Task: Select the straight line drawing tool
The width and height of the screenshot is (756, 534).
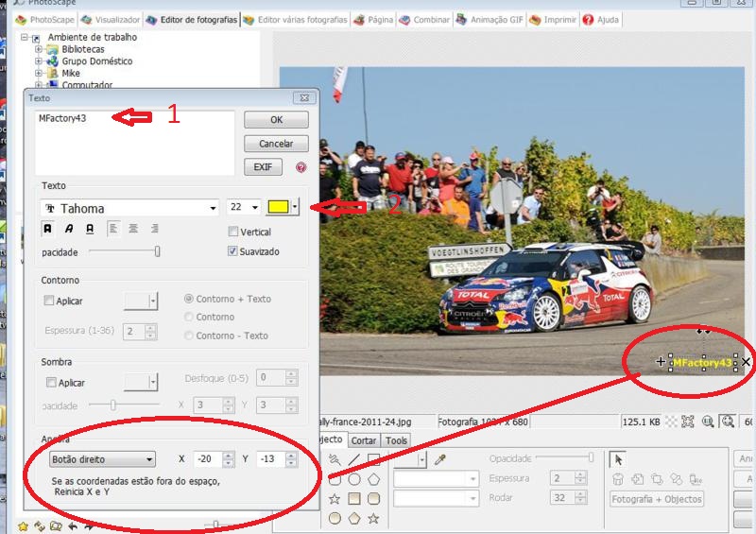Action: click(353, 459)
